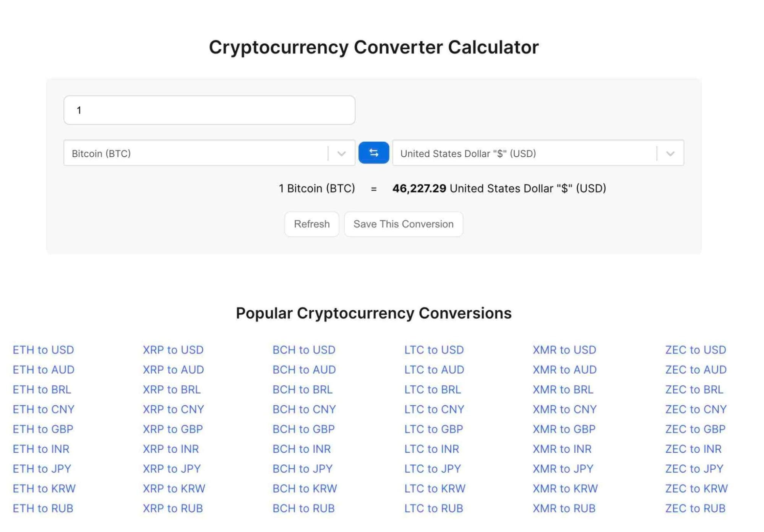Open the ETH to USD conversion link

44,349
